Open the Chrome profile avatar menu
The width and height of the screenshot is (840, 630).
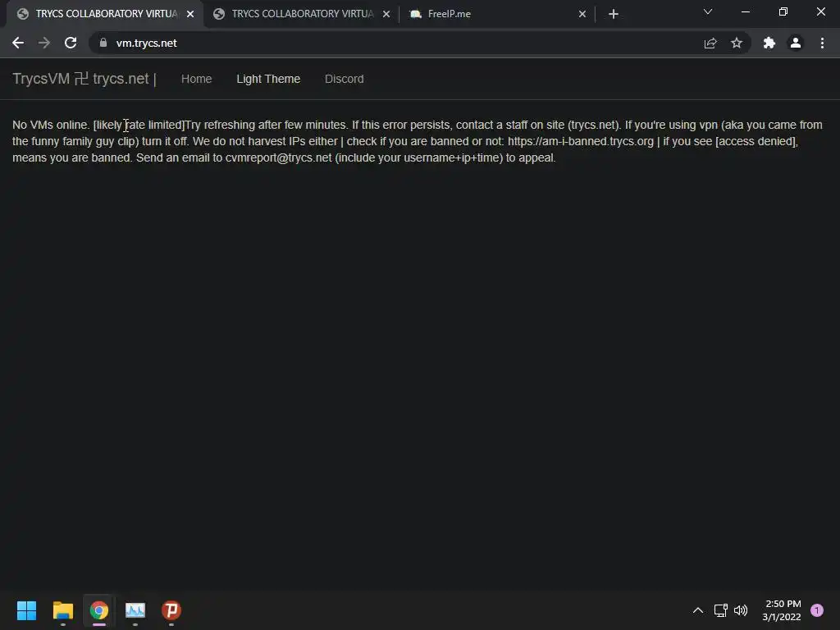(796, 43)
